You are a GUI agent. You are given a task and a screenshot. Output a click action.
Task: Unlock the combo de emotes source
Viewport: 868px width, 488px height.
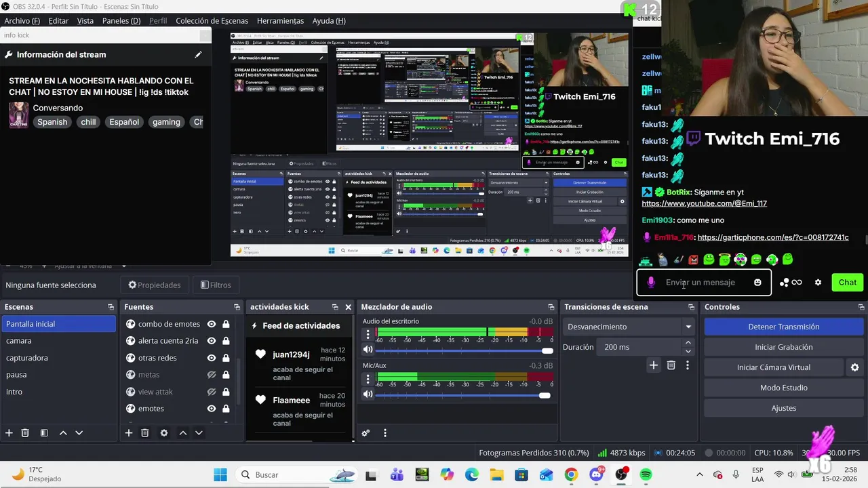click(x=226, y=324)
